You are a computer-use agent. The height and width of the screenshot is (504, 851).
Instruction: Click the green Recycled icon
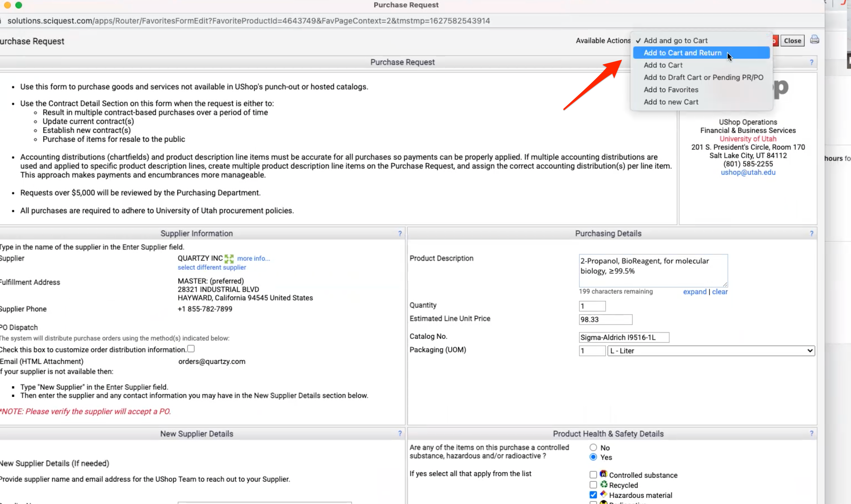(x=603, y=484)
